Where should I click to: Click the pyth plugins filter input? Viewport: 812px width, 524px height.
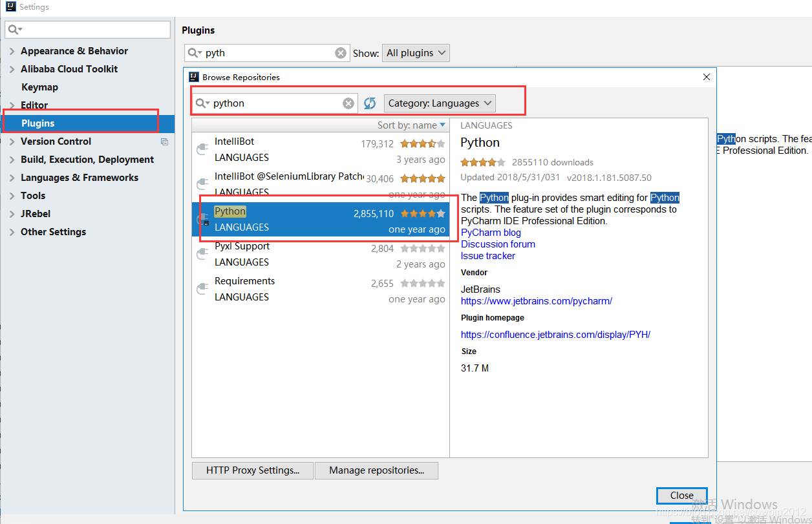pos(267,53)
